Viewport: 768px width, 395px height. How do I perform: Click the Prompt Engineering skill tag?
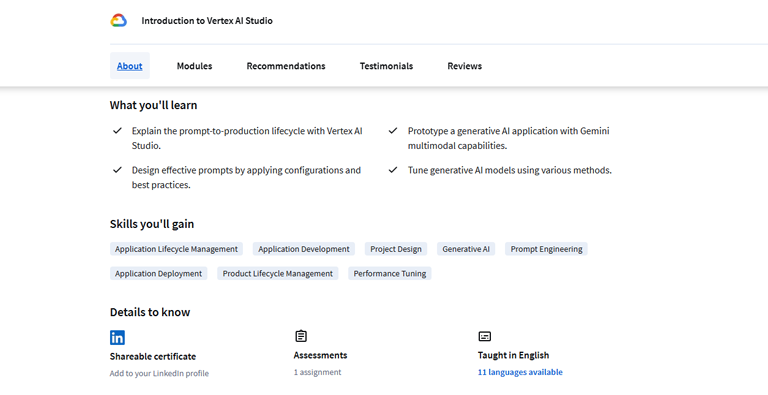click(x=546, y=249)
